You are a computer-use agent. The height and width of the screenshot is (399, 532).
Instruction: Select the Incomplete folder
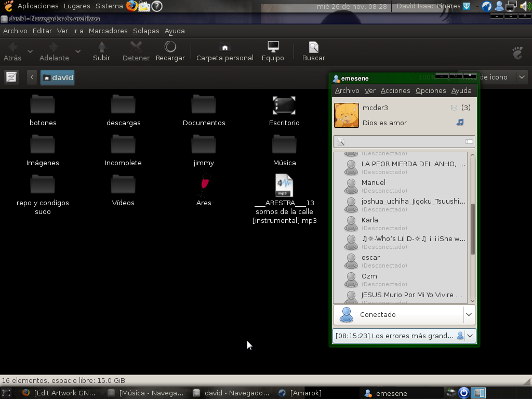click(123, 151)
